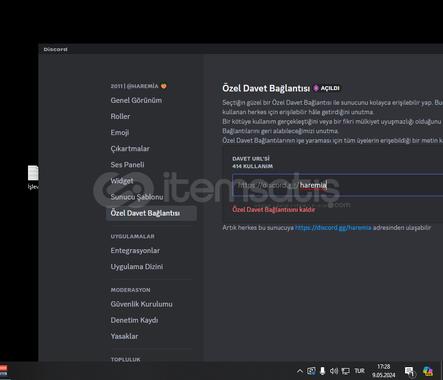Open Genel Görünüm settings page
The width and height of the screenshot is (443, 380).
pyautogui.click(x=136, y=100)
